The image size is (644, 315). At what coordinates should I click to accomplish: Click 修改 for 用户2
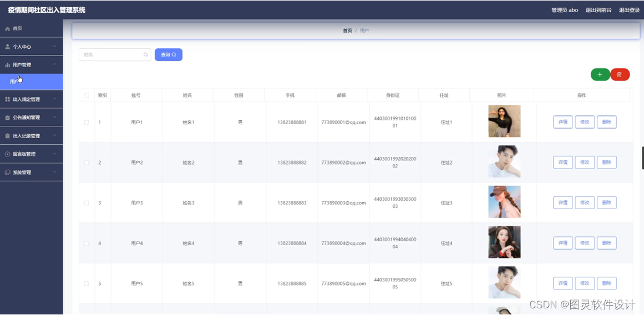585,162
